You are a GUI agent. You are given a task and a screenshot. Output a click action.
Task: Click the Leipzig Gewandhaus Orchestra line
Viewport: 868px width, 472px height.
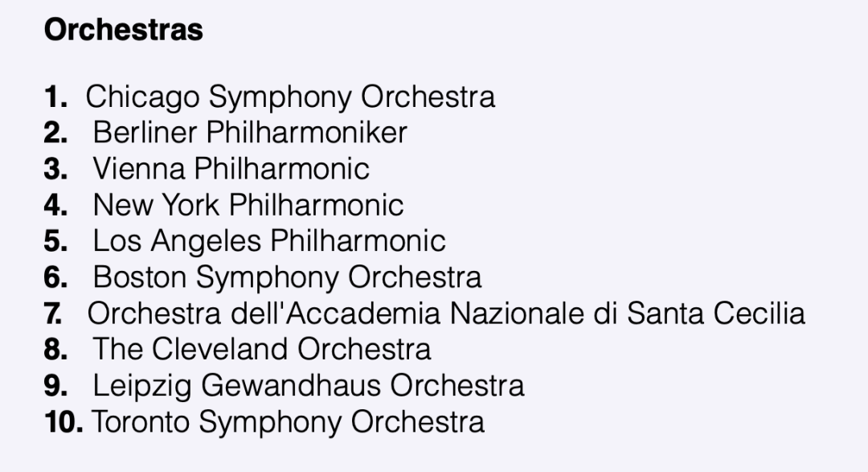point(309,385)
